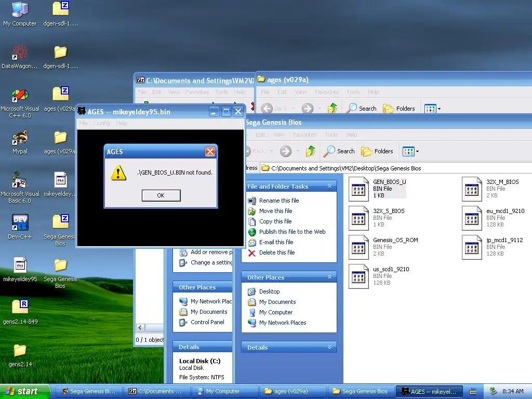Click Up folder icon in Sega Genesis Bios window

coord(310,151)
